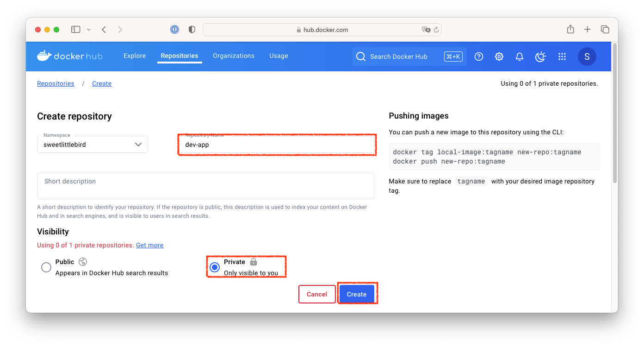644x347 pixels.
Task: Click the Pushing images heading
Action: pyautogui.click(x=419, y=116)
